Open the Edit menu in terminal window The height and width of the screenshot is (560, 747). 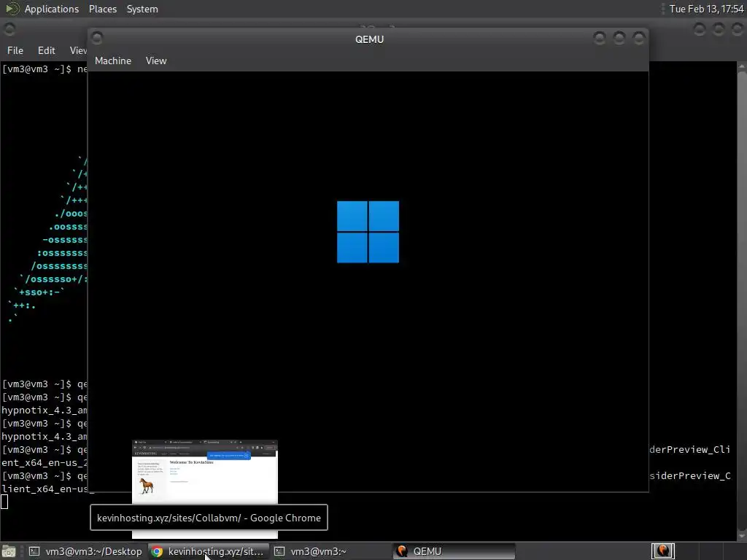(x=46, y=50)
